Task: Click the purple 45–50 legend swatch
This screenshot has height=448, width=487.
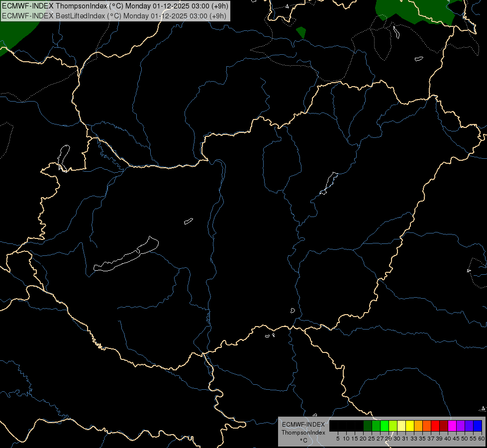Action: 461,426
